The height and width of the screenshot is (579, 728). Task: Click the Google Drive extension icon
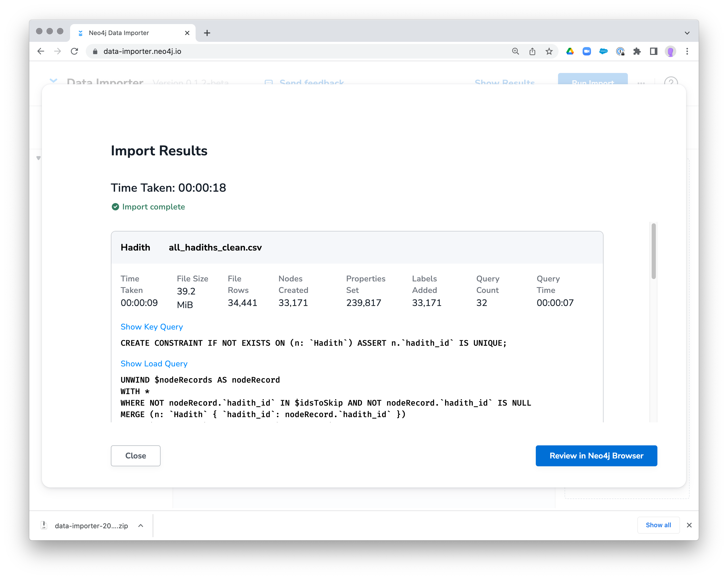[570, 51]
